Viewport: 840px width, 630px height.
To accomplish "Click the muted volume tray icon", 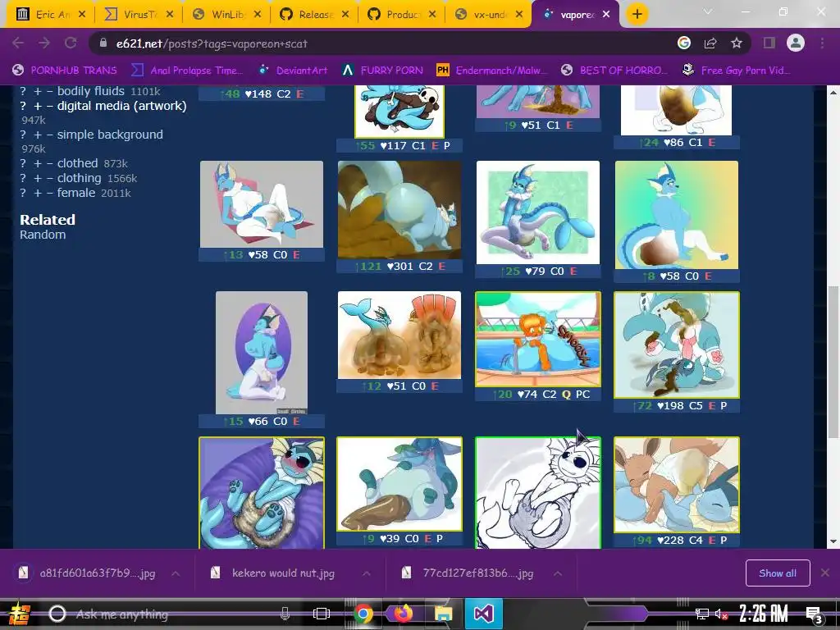I will (721, 614).
